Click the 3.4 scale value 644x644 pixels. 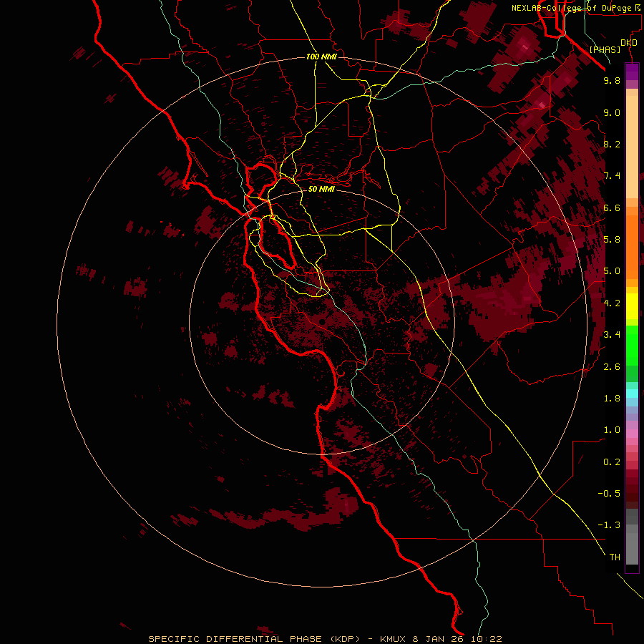click(612, 335)
